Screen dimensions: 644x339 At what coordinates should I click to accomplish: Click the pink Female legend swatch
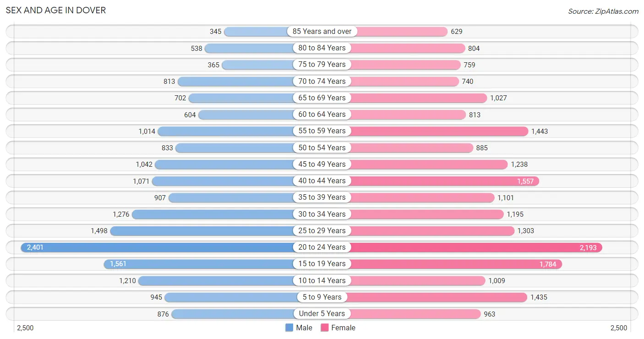(325, 328)
